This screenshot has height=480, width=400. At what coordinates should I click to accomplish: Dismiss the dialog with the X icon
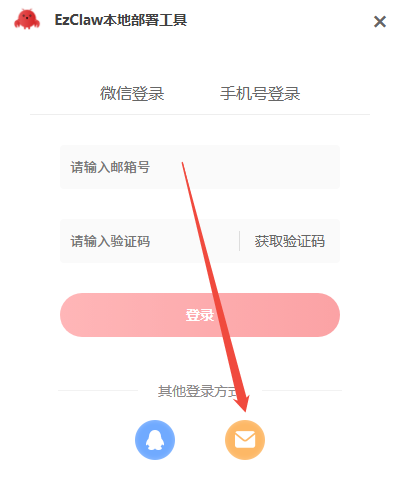[380, 22]
